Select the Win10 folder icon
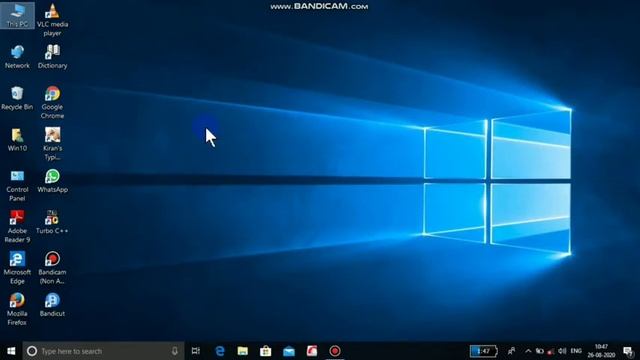Image resolution: width=640 pixels, height=360 pixels. point(17,140)
